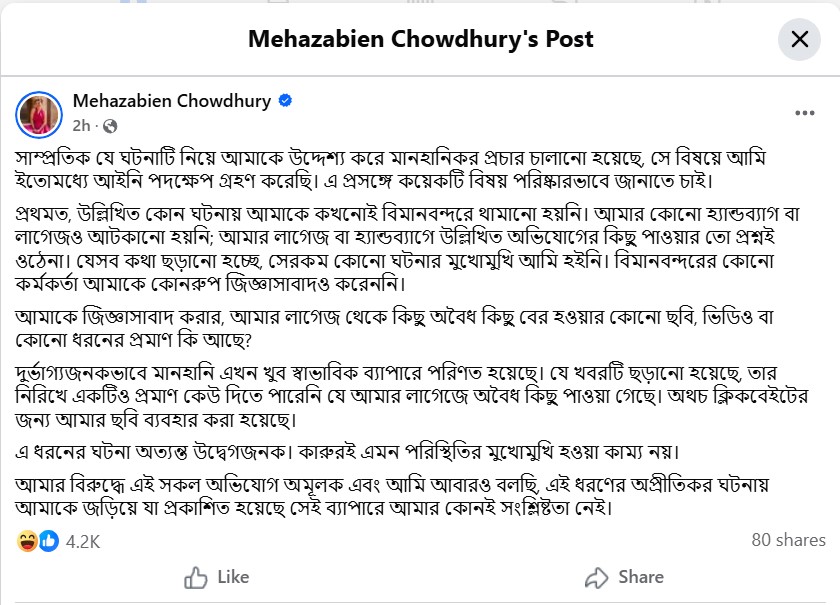This screenshot has width=840, height=605.
Task: Open Mehazabien Chowdhury's profile picture
Action: tap(39, 113)
